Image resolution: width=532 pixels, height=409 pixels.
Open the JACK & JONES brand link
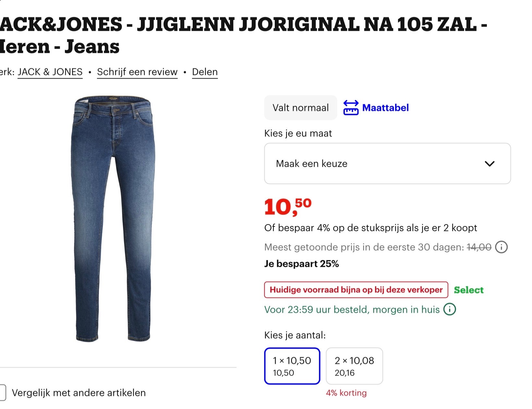(50, 72)
